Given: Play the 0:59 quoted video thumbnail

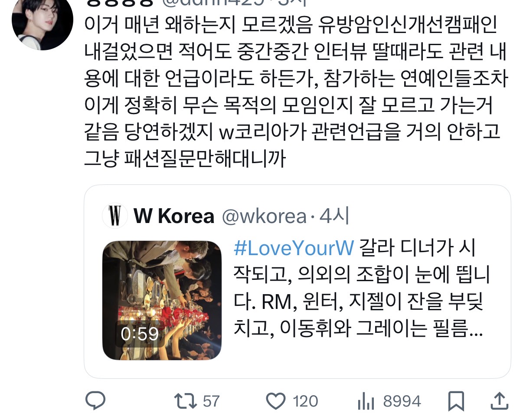Looking at the screenshot, I should pyautogui.click(x=162, y=300).
